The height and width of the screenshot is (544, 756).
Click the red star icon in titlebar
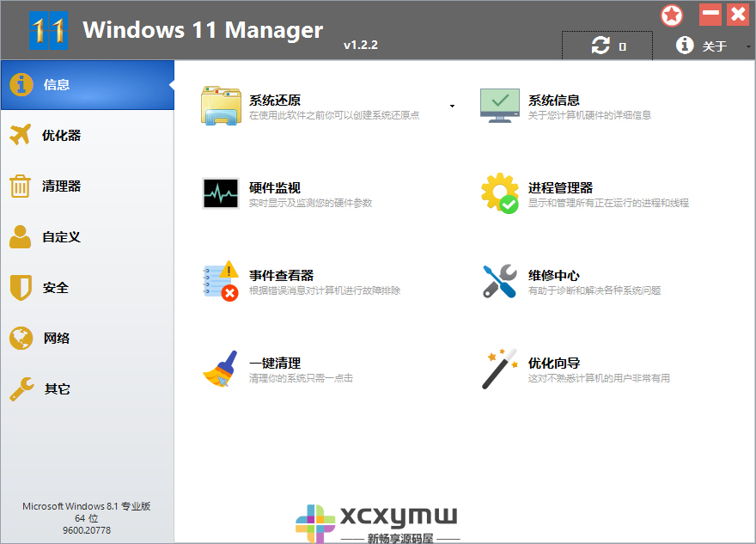coord(673,15)
